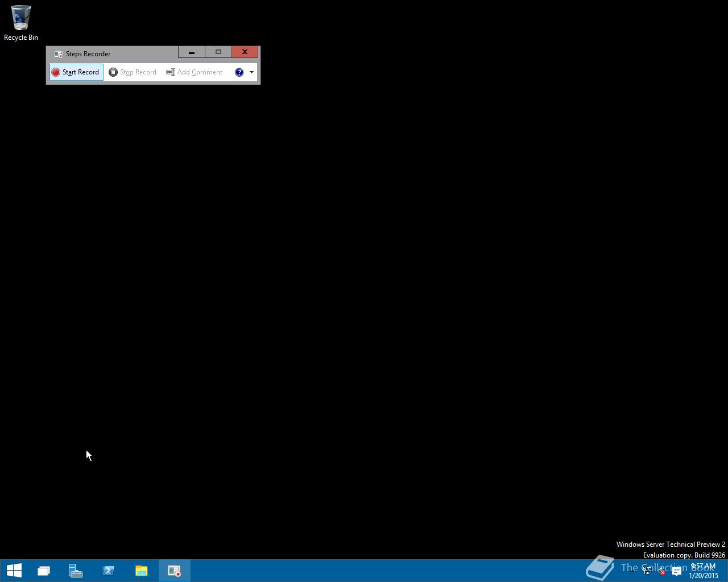Screen dimensions: 728x582
Task: Open the volume tray icon
Action: pyautogui.click(x=661, y=571)
